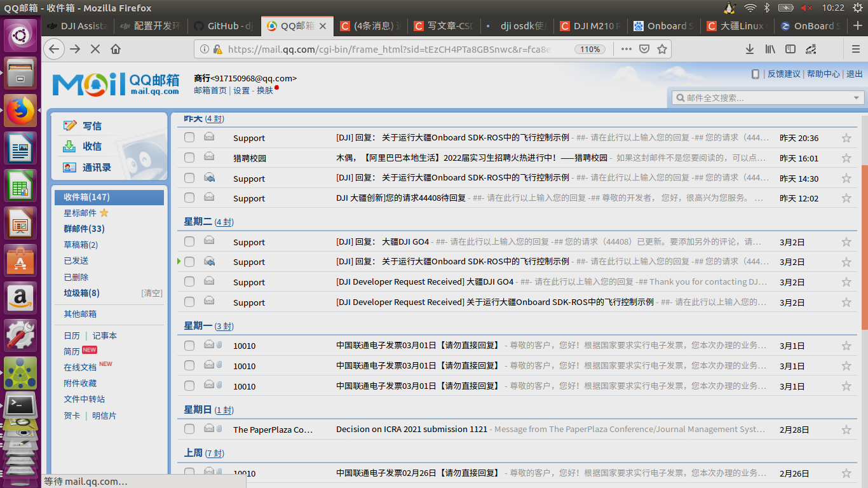
Task: Open the 垃圾箱(8) folder
Action: [x=81, y=293]
